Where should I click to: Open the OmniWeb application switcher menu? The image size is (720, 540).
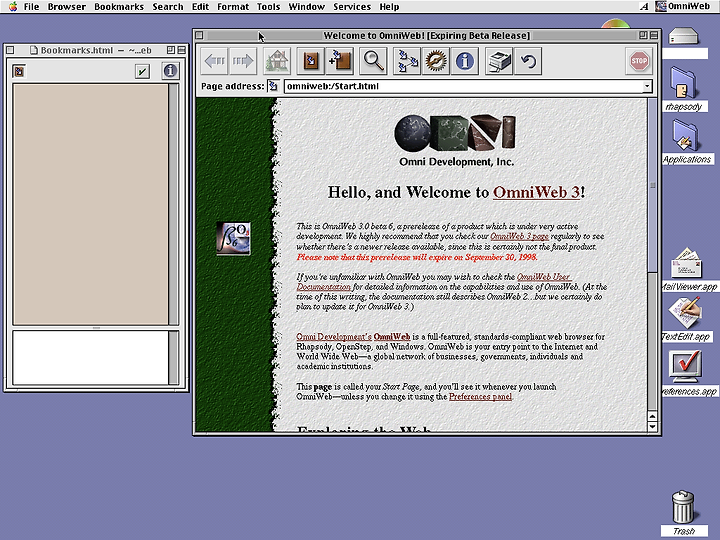pyautogui.click(x=682, y=6)
